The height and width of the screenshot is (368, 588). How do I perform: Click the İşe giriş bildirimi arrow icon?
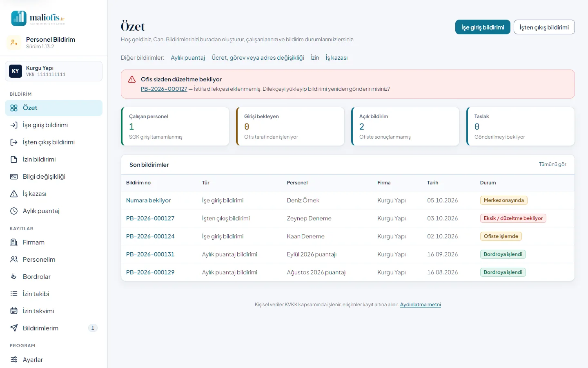pos(14,125)
